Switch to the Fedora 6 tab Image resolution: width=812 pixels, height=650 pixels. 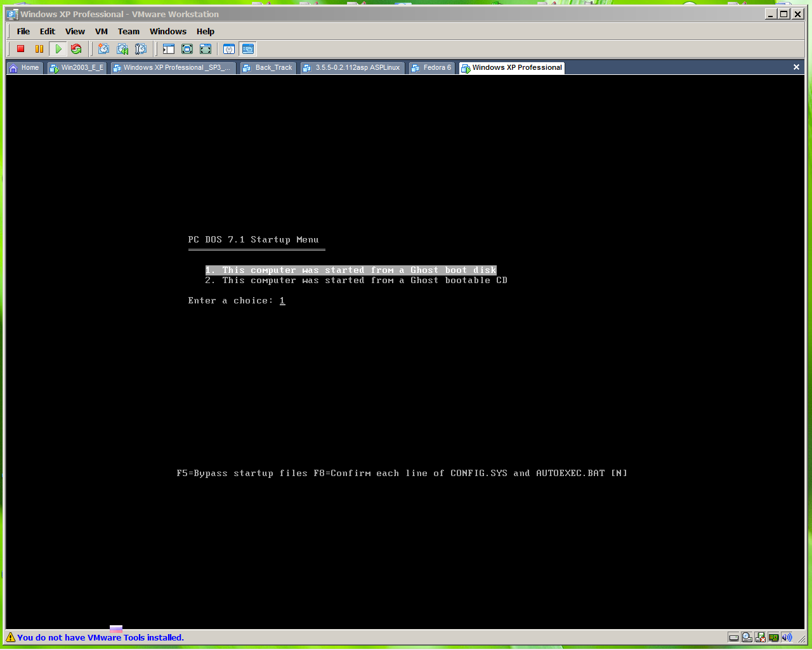pos(432,68)
